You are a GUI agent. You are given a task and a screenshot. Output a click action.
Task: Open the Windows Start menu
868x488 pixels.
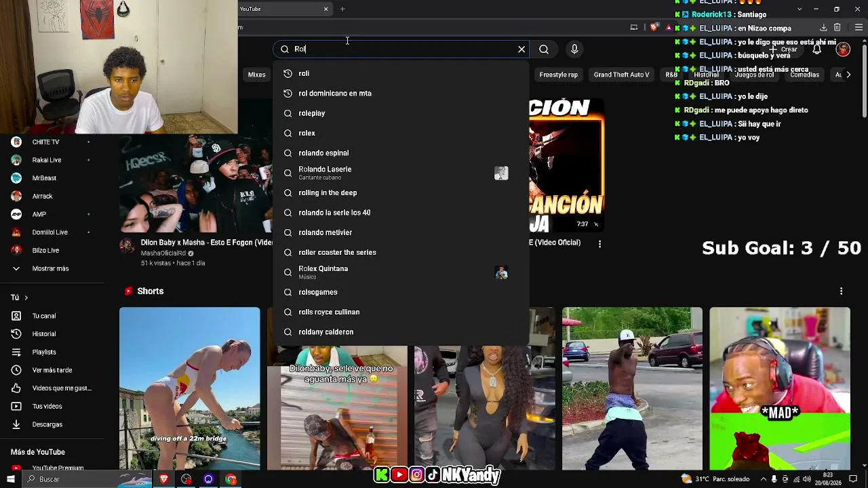tap(11, 479)
